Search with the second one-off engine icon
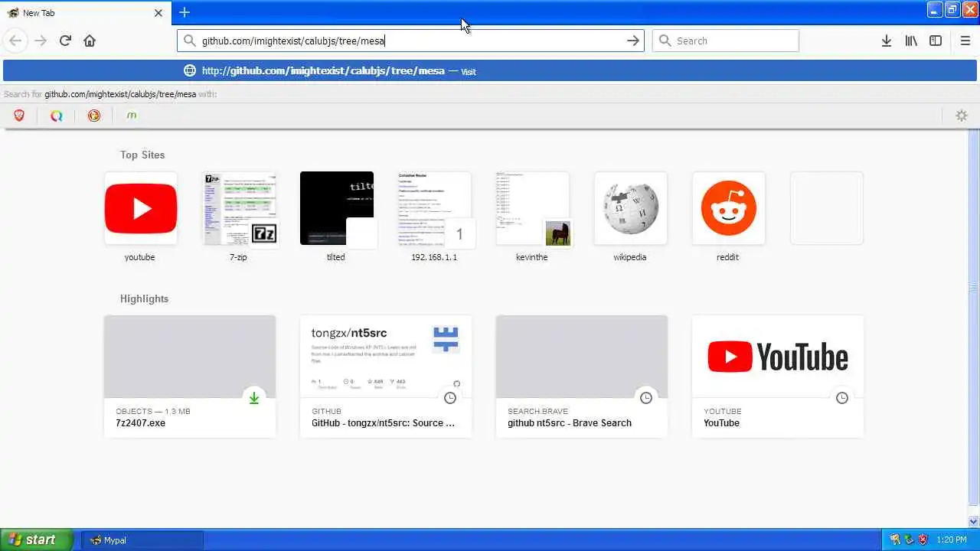The width and height of the screenshot is (980, 551). 57,116
